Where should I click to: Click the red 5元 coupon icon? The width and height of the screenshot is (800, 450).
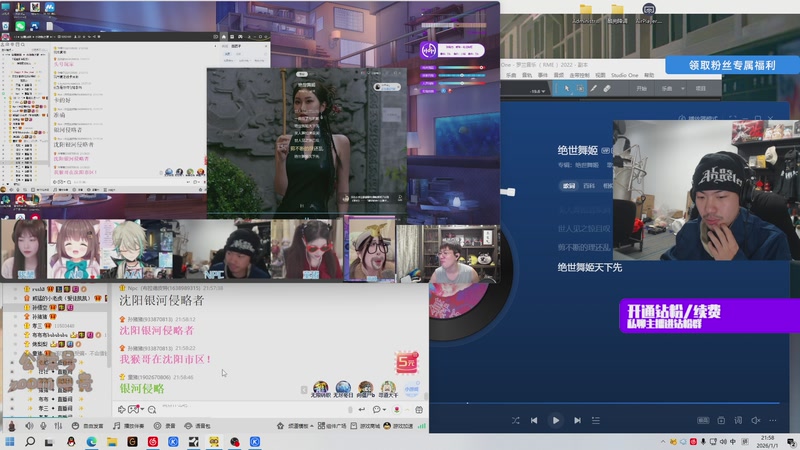(x=407, y=362)
